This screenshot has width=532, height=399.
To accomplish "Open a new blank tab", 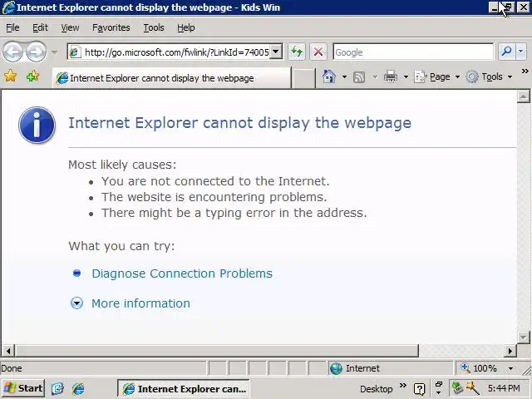I will 303,78.
